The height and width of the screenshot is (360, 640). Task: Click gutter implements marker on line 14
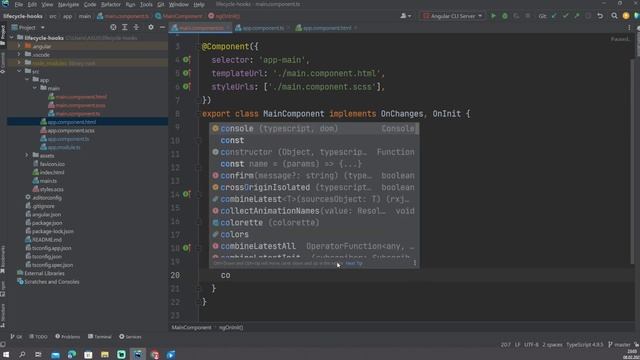click(186, 194)
